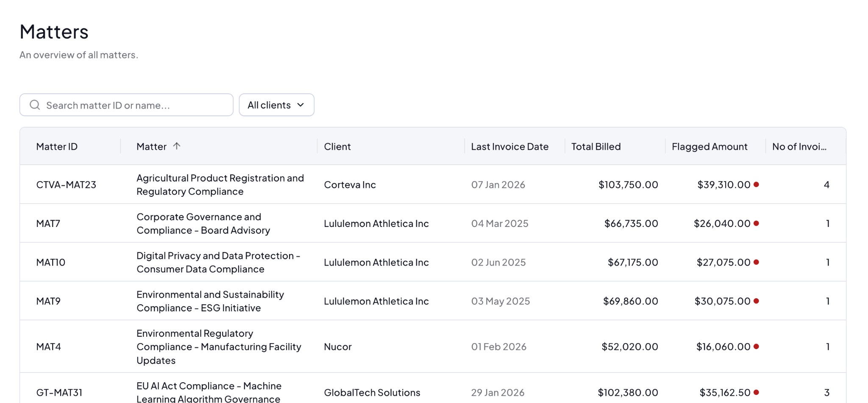Image resolution: width=868 pixels, height=403 pixels.
Task: Open the CTVA-MAT23 matter row
Action: click(220, 185)
